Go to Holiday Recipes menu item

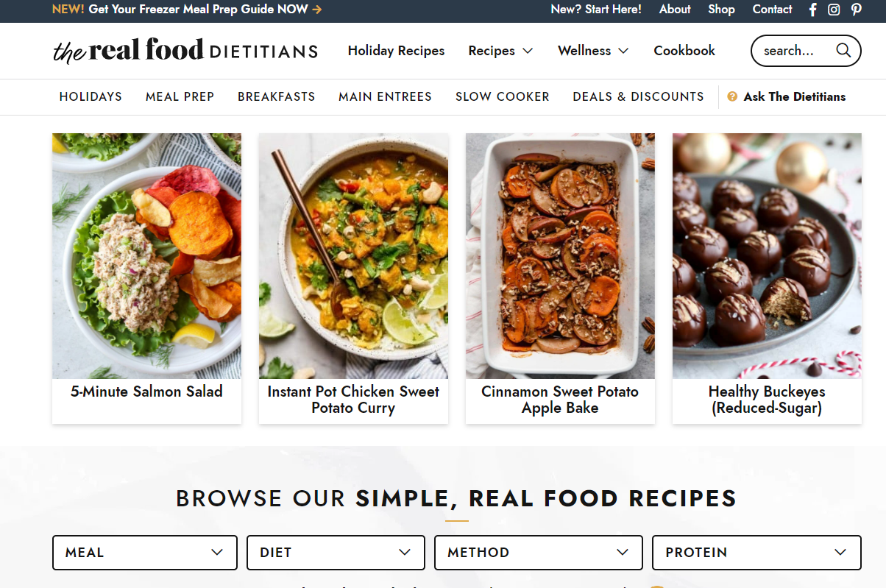click(x=396, y=51)
